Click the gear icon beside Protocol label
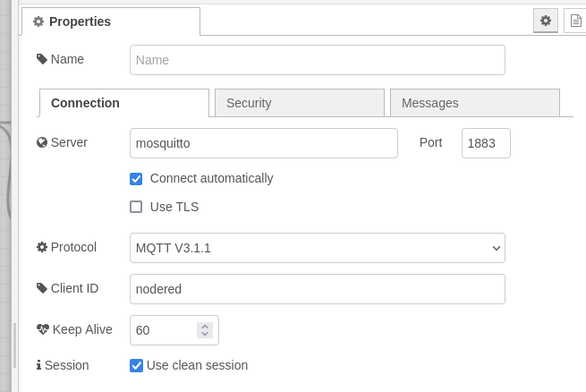 click(x=42, y=247)
